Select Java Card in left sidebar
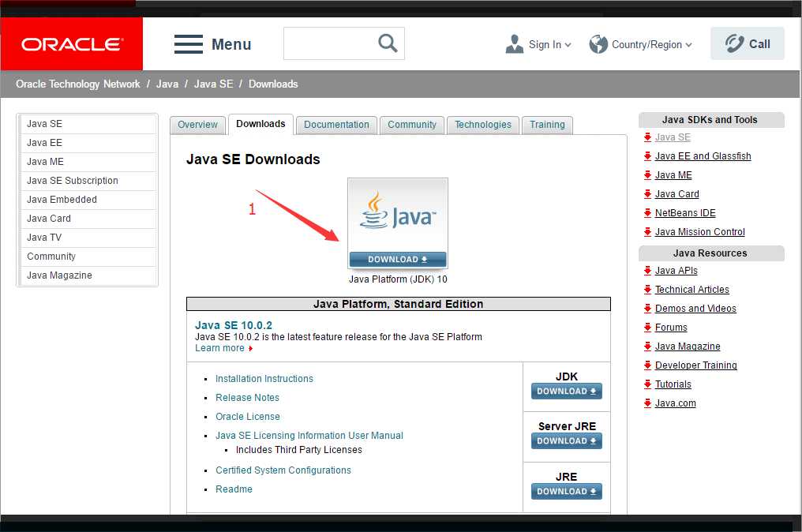 [88, 219]
